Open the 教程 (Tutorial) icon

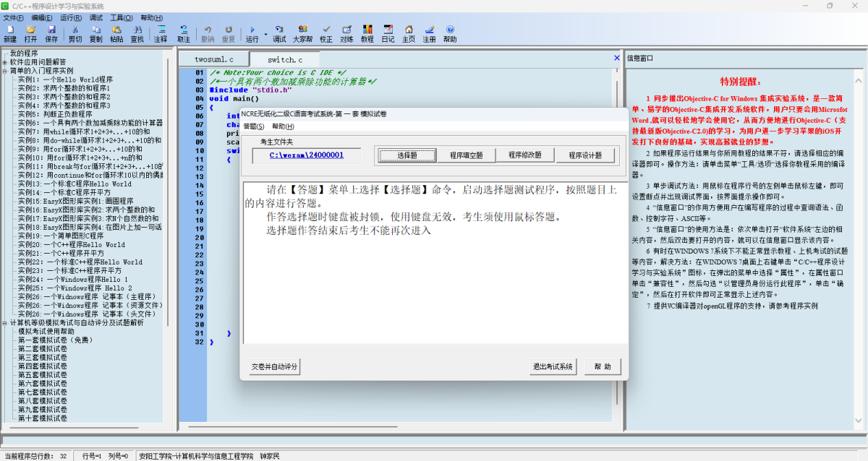(367, 33)
